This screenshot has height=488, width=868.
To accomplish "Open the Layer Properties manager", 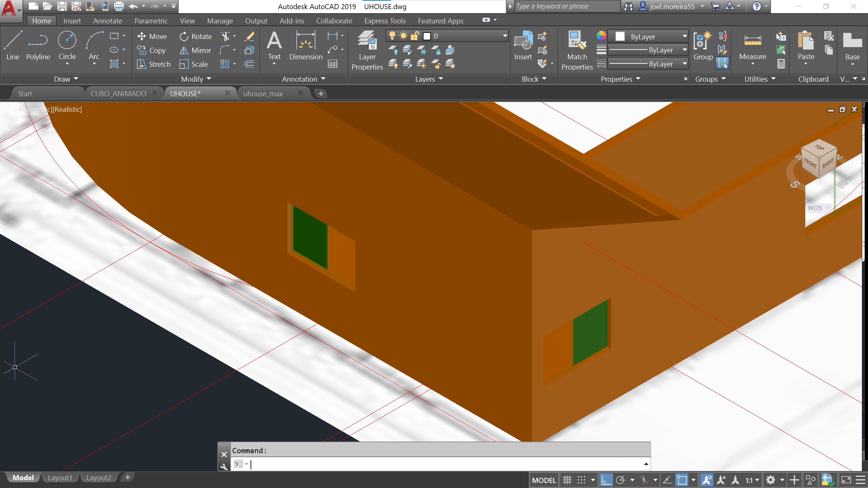I will [367, 50].
